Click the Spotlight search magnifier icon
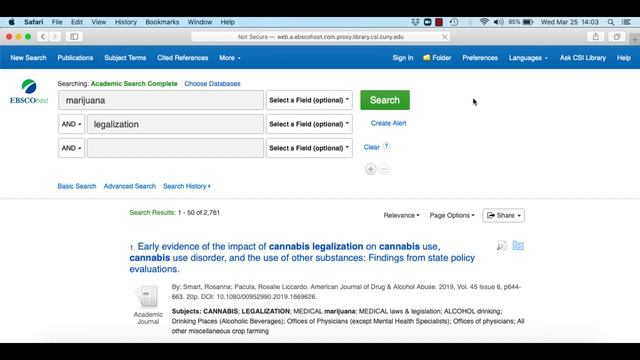 click(611, 22)
